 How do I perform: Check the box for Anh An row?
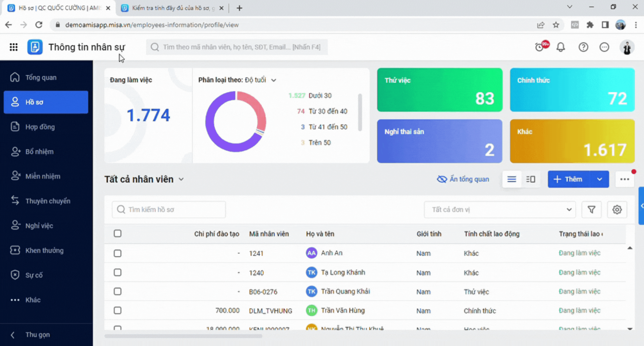click(117, 253)
